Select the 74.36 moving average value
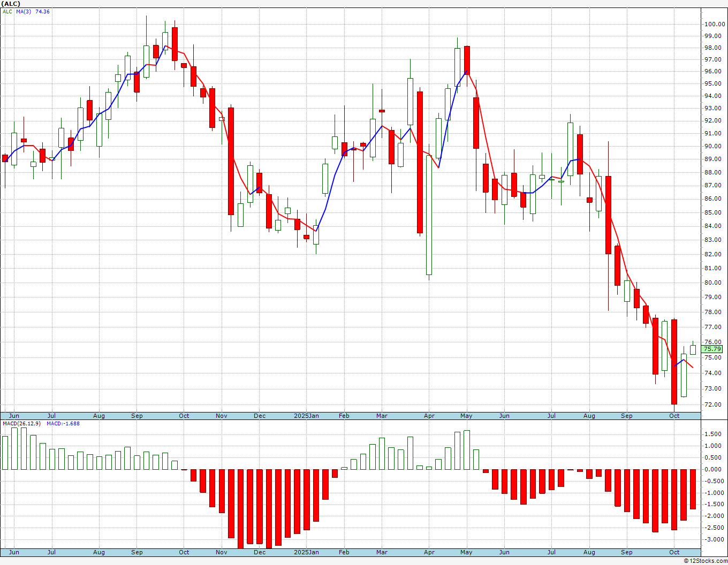The width and height of the screenshot is (728, 565). click(x=42, y=12)
